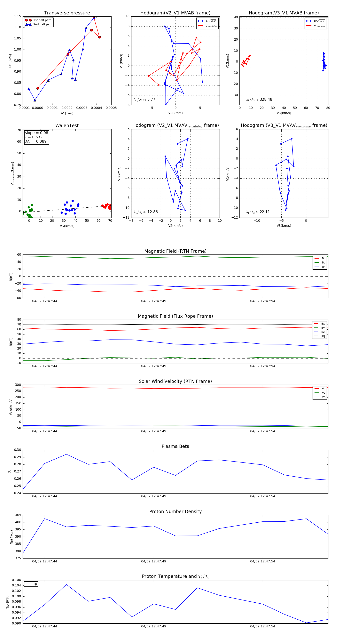351x644 pixels.
Task: Click the 'Hodogram(V3_V1 MVAB frame)' title
Action: [x=284, y=13]
